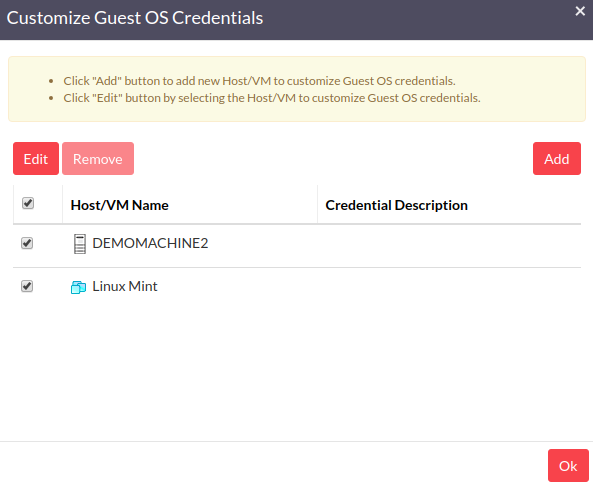Click DEMOMACHINE2's empty credential description cell
Screen dimensions: 593x488
[449, 246]
